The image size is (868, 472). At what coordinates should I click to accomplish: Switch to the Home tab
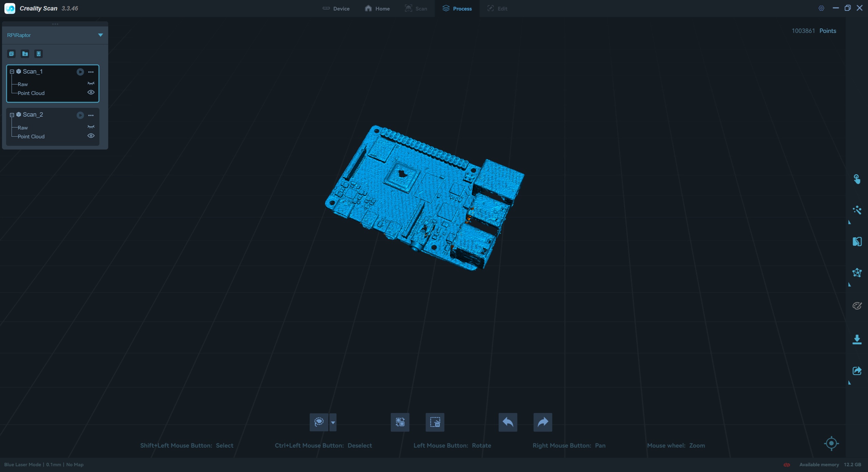[377, 8]
